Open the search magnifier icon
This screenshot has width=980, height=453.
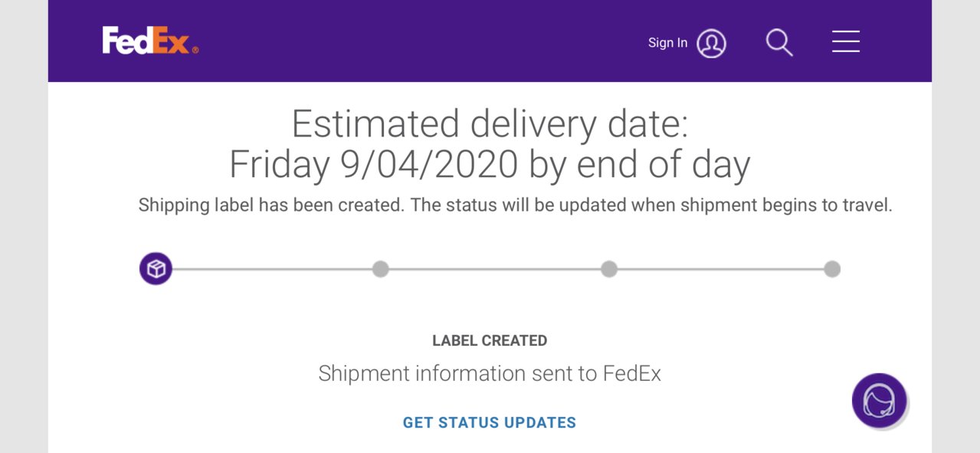[x=779, y=42]
